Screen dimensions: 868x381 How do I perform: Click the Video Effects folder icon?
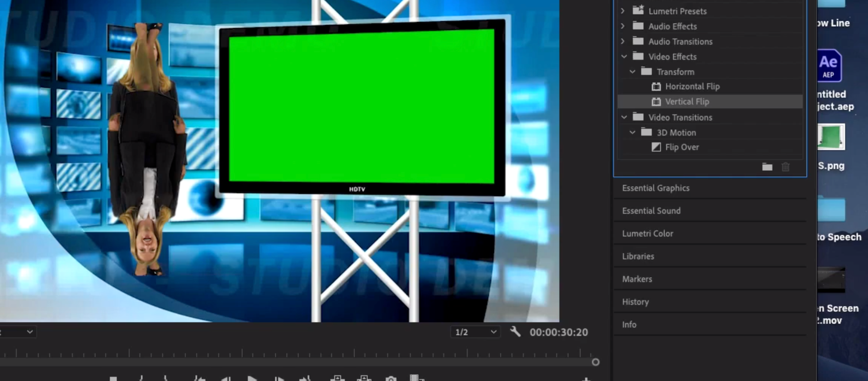coord(638,56)
